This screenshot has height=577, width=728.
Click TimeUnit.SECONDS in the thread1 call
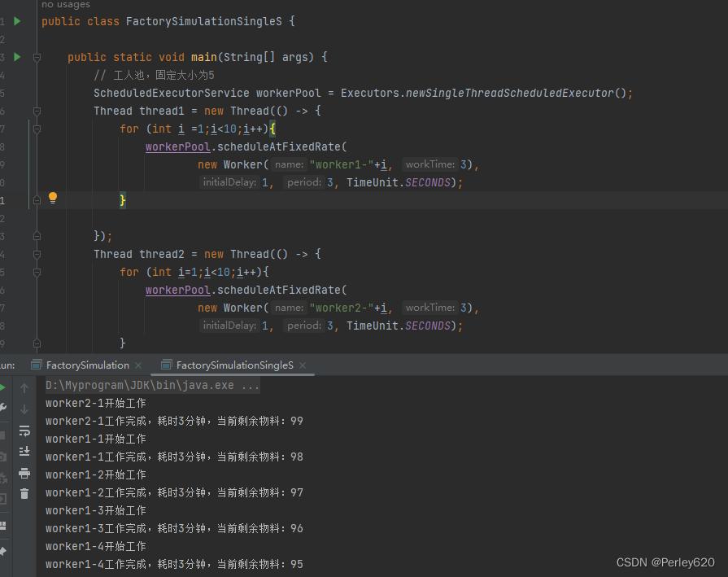[399, 182]
